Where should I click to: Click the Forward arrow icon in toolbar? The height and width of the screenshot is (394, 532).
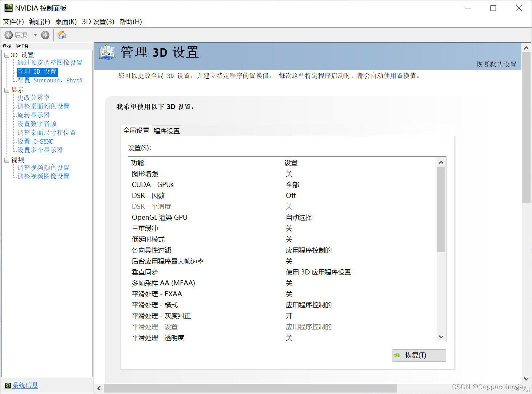pyautogui.click(x=45, y=35)
